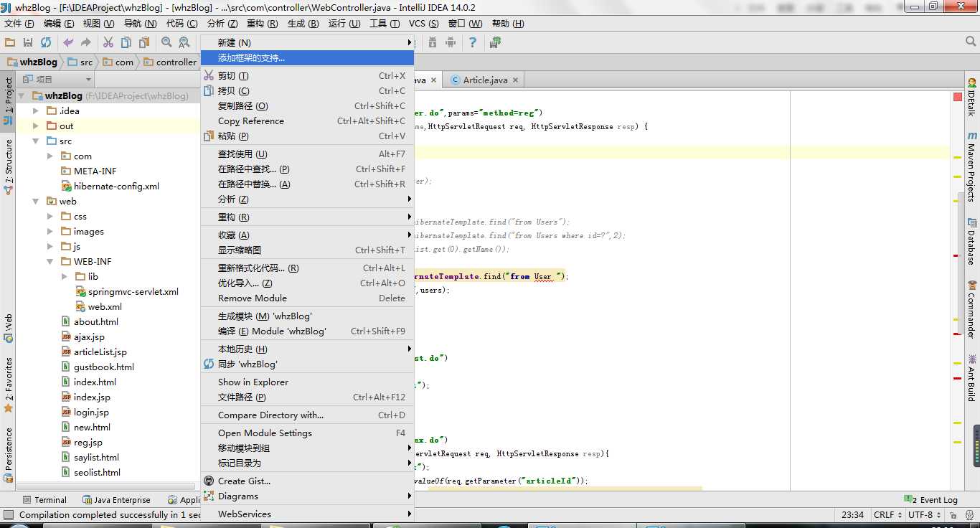This screenshot has width=980, height=528.
Task: Choose 'Open Module Settings' menu item
Action: point(307,433)
